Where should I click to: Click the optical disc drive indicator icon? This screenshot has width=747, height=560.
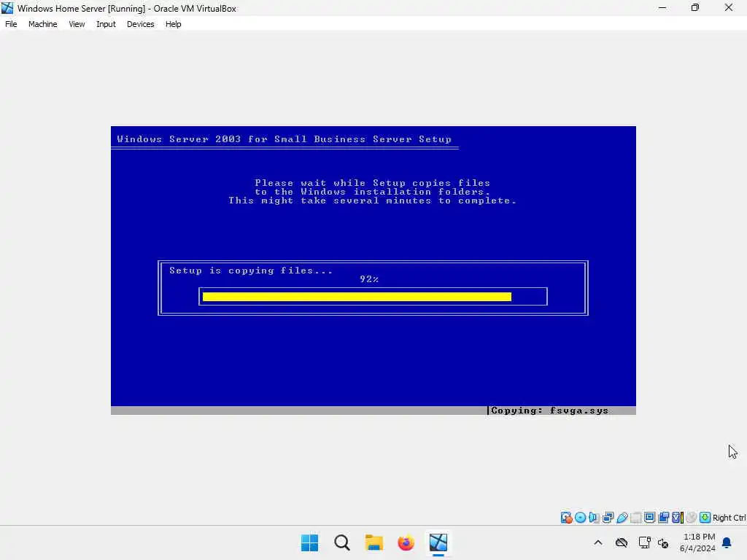(580, 517)
